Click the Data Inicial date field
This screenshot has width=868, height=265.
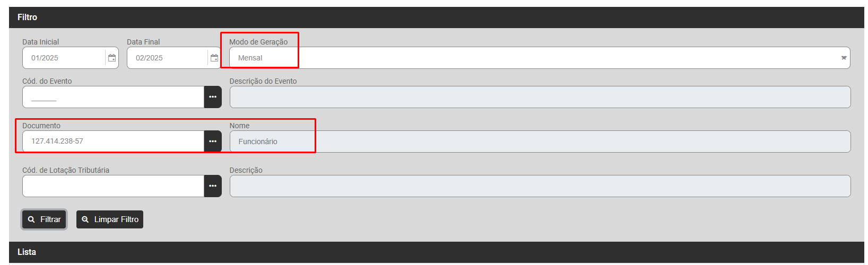click(x=64, y=58)
